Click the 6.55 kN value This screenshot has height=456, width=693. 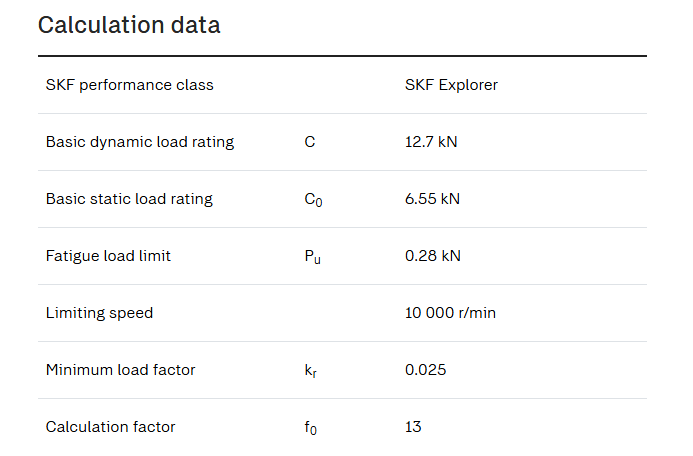pos(432,199)
